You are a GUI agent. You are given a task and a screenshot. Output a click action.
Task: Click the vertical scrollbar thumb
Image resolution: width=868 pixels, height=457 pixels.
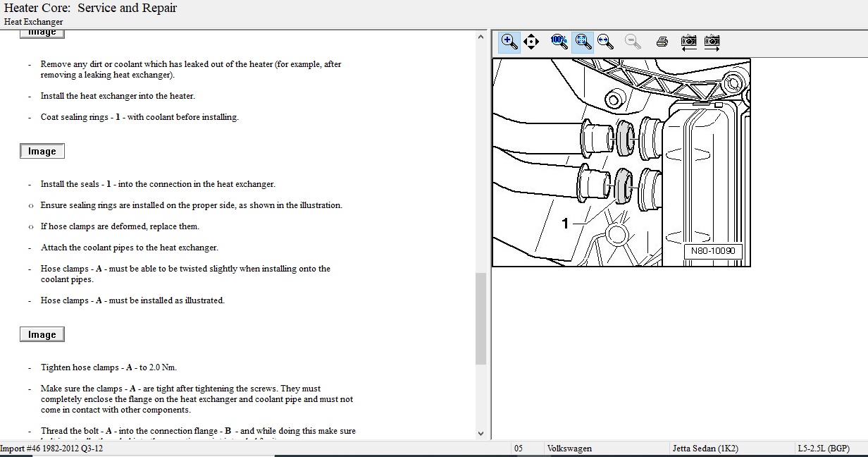[481, 317]
